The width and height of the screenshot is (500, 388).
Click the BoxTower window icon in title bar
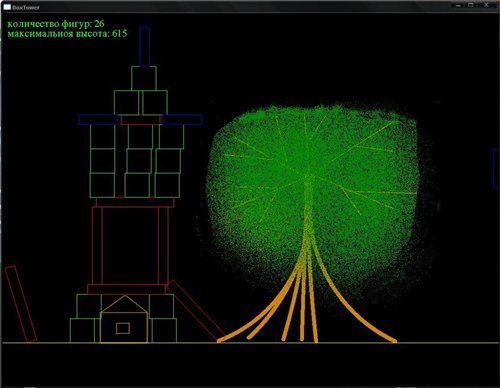pos(7,7)
